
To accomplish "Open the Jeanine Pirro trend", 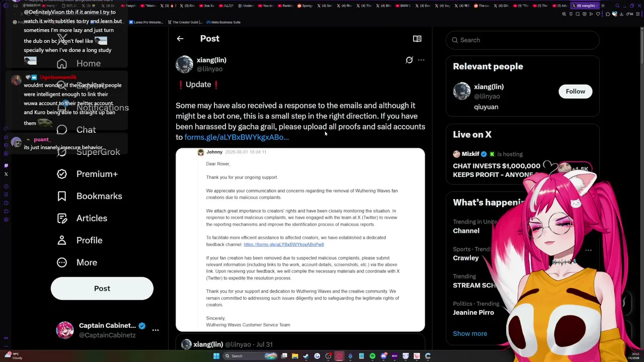I will (473, 313).
